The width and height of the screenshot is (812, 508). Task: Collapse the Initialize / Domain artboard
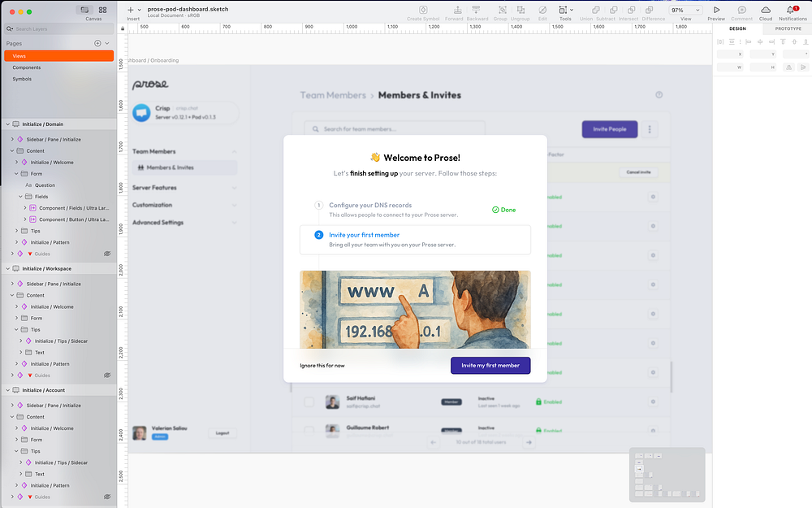(8, 124)
